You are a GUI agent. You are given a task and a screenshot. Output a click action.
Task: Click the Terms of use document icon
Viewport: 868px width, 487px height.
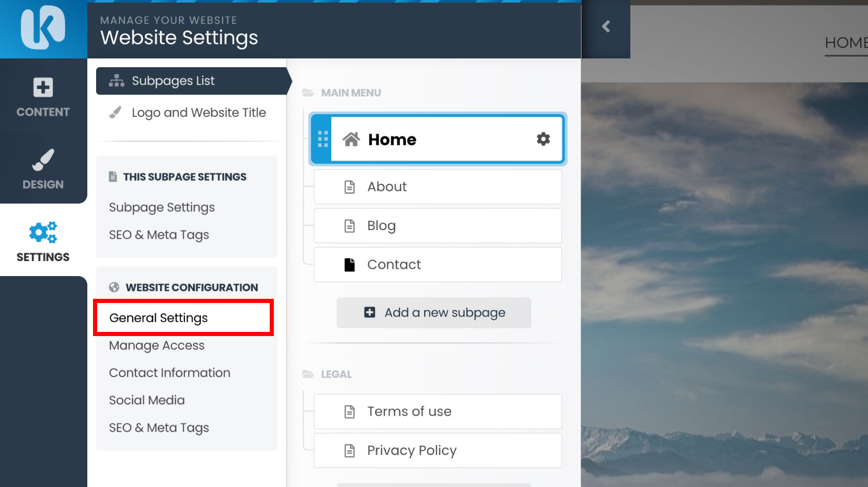click(x=350, y=412)
